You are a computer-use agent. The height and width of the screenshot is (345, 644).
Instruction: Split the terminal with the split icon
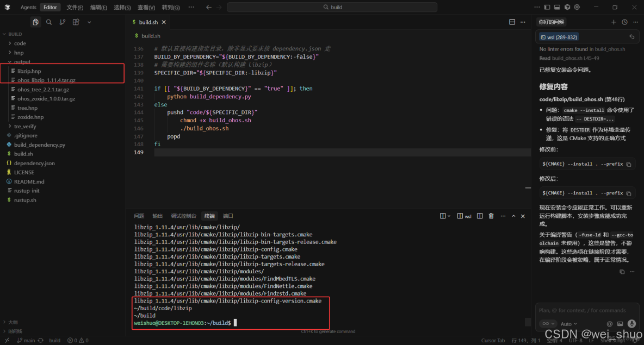click(479, 216)
